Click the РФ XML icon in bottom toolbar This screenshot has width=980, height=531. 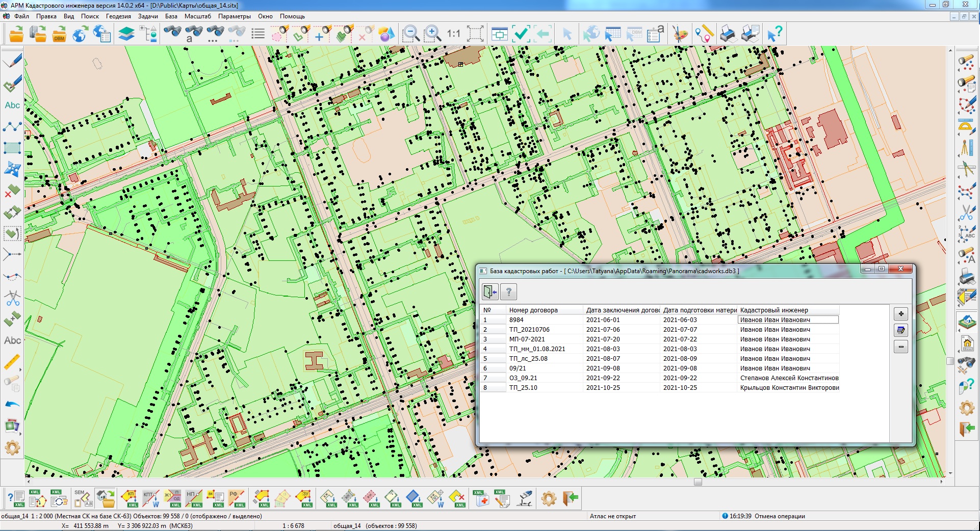(237, 498)
